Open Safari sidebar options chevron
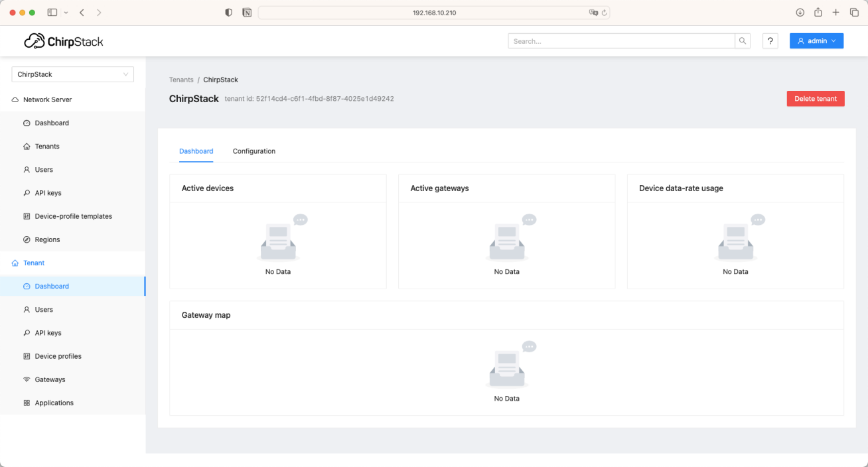The image size is (868, 467). [66, 13]
